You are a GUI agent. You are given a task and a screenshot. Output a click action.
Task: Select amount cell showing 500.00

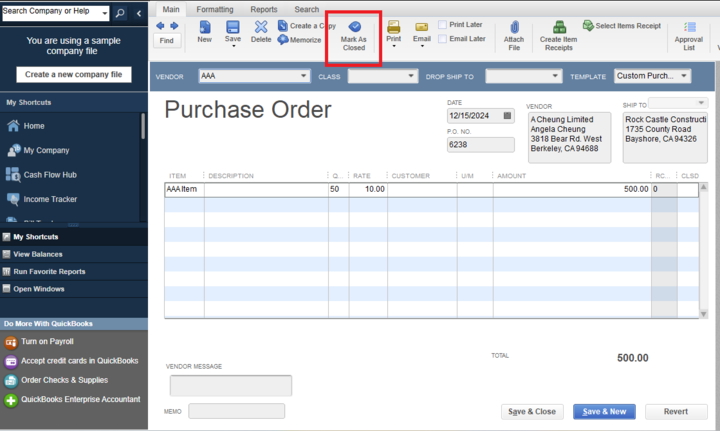pos(572,190)
